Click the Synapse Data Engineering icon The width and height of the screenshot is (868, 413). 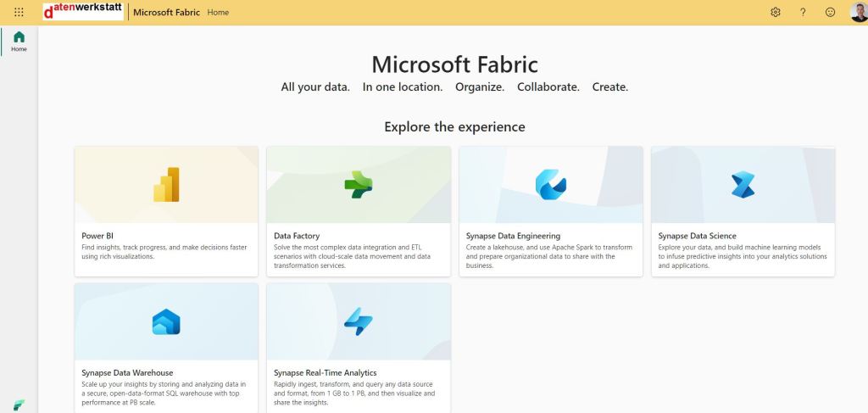coord(550,184)
